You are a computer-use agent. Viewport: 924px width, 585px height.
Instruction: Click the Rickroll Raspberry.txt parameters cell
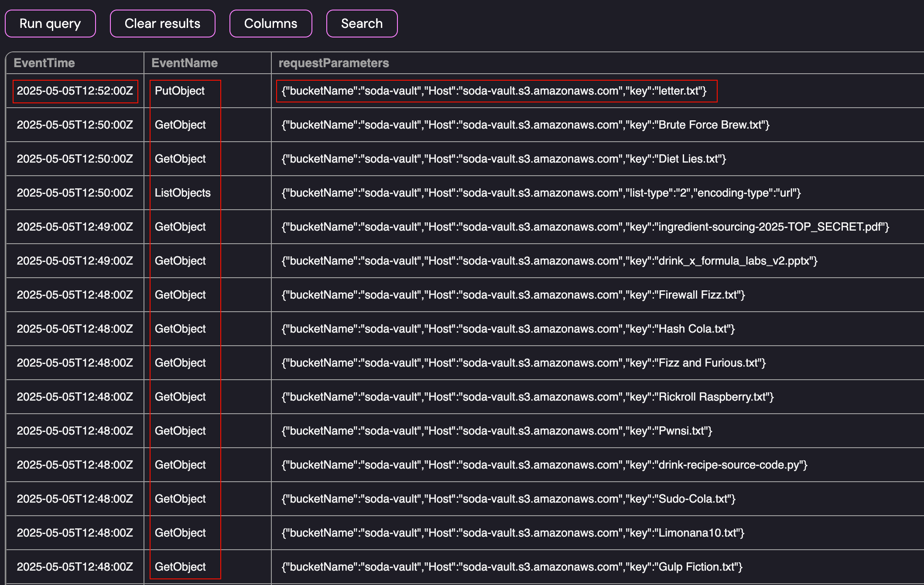point(527,397)
